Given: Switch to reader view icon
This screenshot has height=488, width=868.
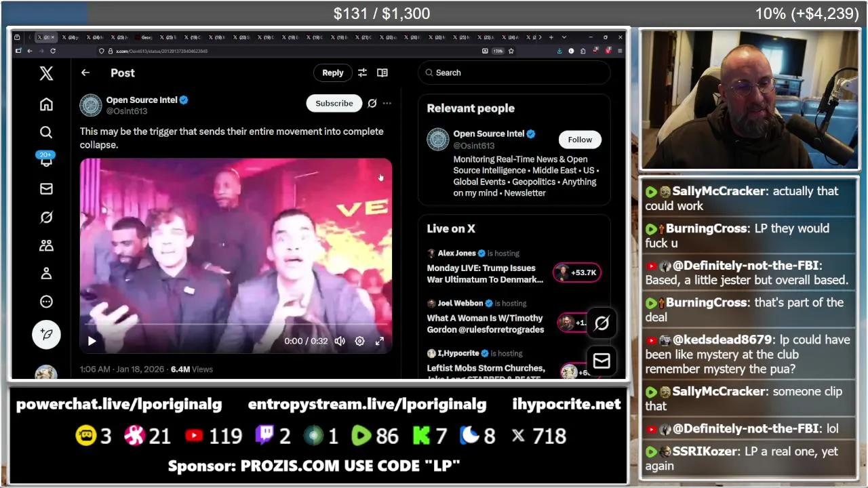Looking at the screenshot, I should [382, 73].
